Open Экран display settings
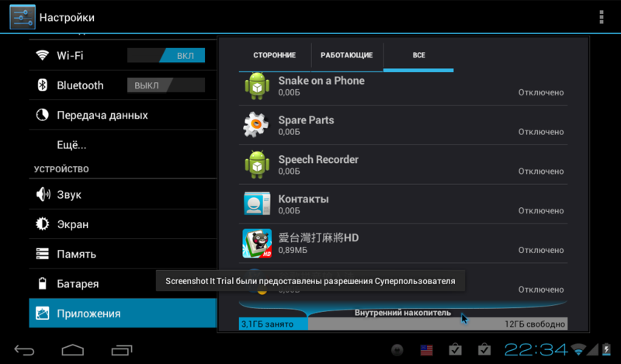The height and width of the screenshot is (364, 621). click(x=123, y=224)
